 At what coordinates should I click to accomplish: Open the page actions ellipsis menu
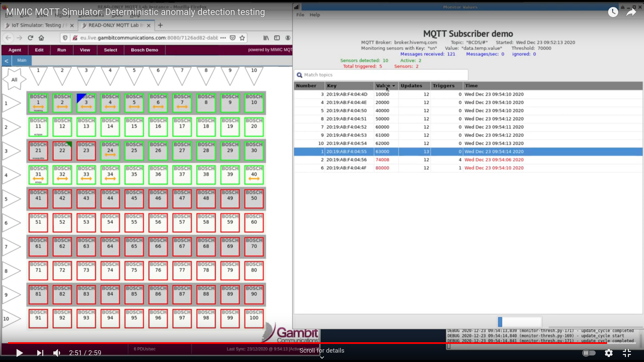click(223, 38)
